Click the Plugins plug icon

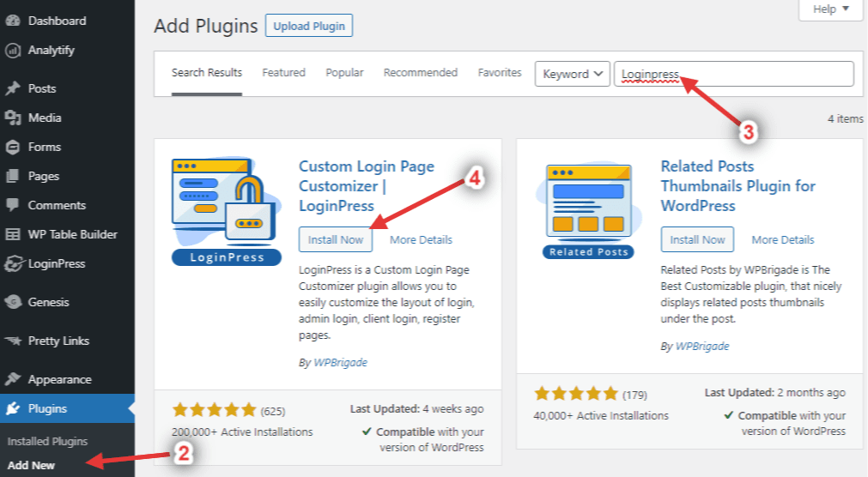[12, 409]
